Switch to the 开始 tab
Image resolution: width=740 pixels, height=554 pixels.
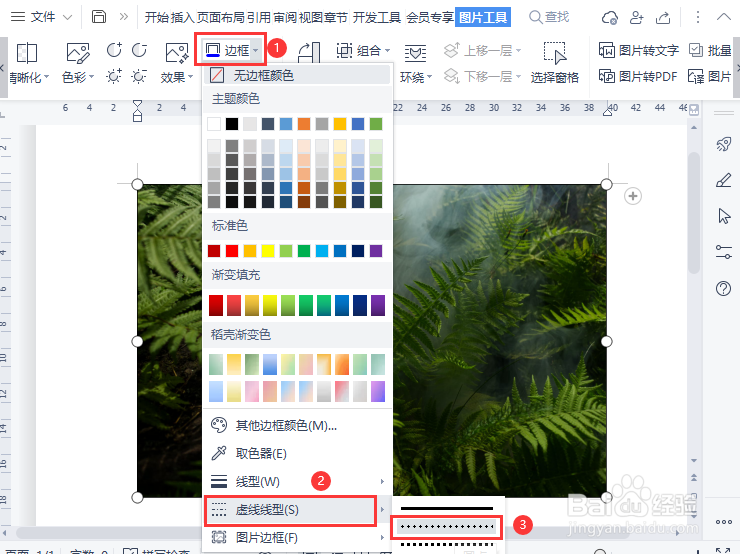[157, 17]
